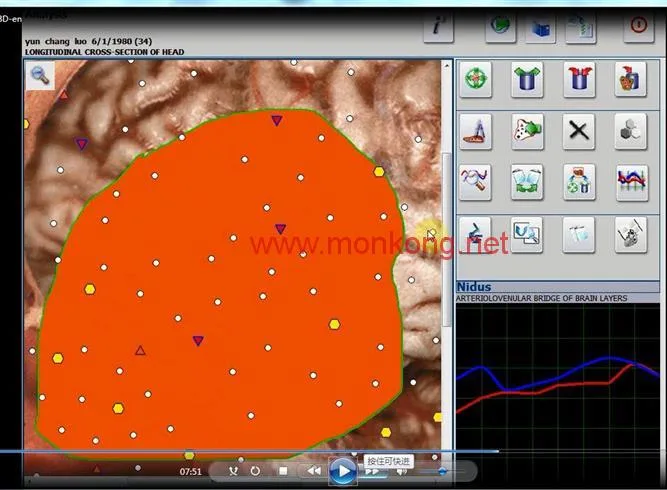Screen dimensions: 667x490
Task: Click the fast-forward button in video player
Action: (x=372, y=472)
